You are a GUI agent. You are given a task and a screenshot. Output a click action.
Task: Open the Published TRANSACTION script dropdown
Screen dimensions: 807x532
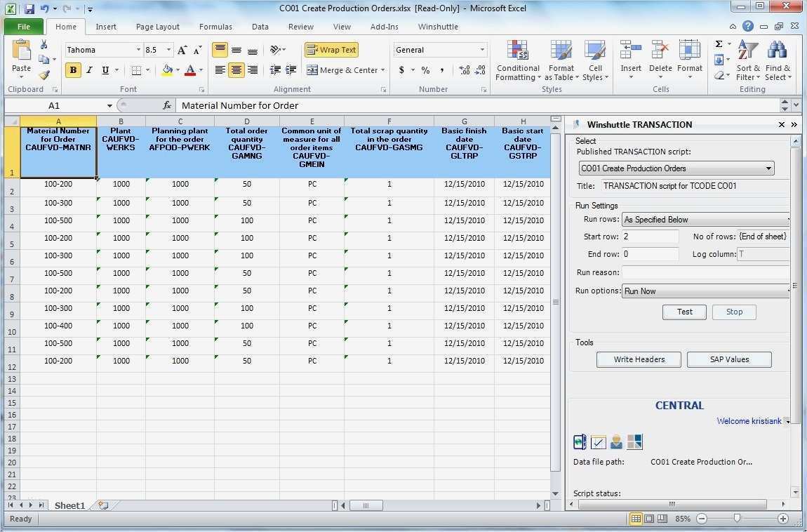(x=769, y=168)
